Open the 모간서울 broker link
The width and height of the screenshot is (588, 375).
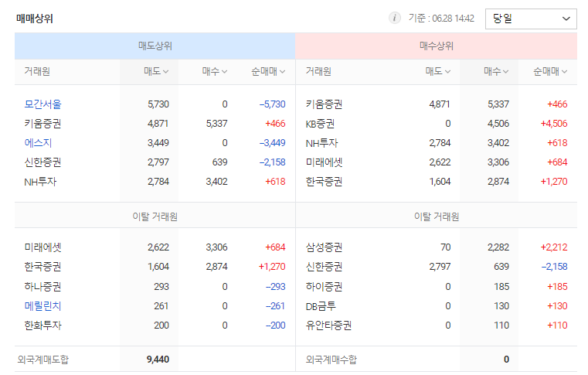[42, 104]
